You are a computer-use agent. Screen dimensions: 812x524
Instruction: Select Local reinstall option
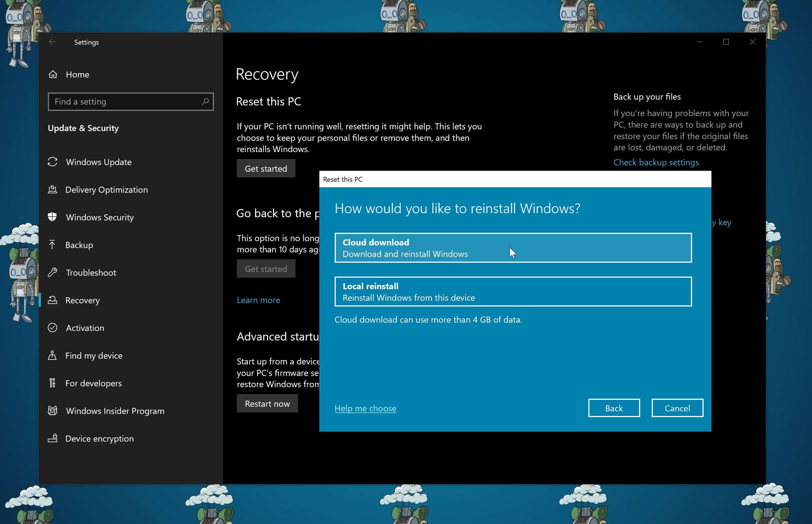[513, 291]
